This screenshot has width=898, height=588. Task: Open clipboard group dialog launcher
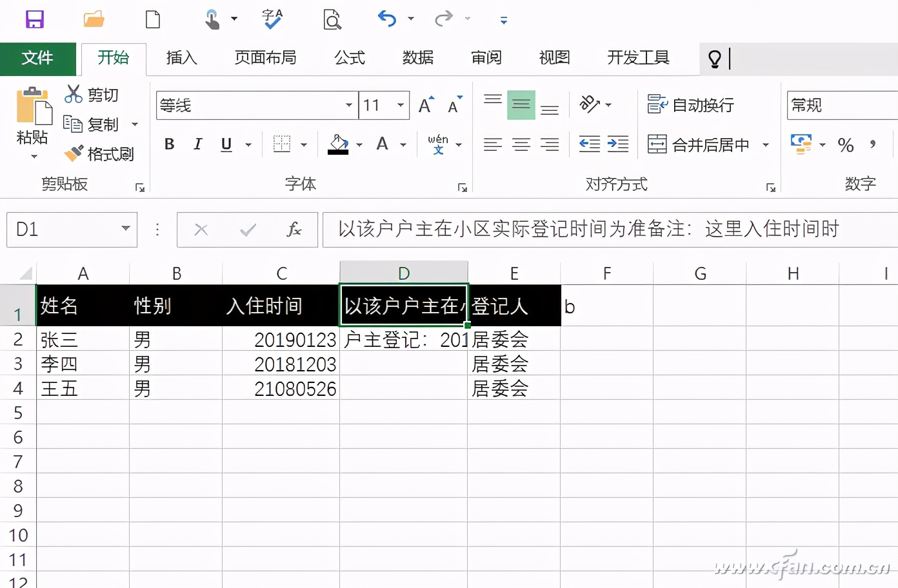coord(140,188)
